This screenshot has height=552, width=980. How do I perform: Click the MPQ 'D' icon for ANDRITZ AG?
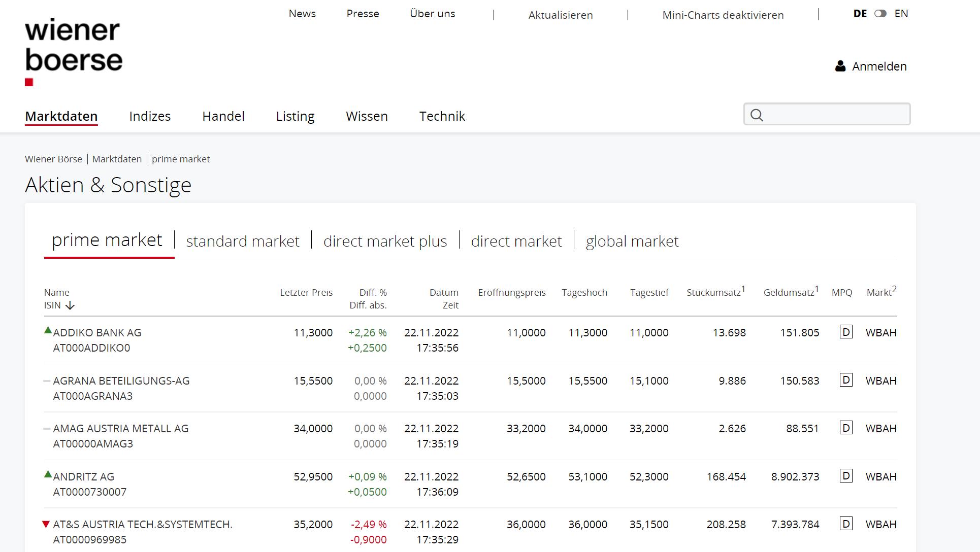(x=846, y=476)
